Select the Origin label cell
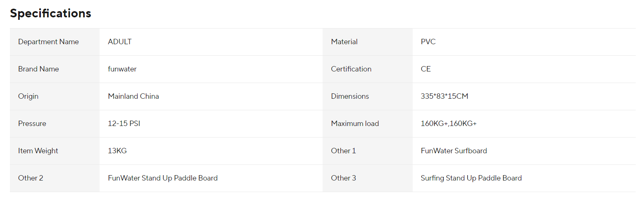The width and height of the screenshot is (644, 202). (x=55, y=96)
